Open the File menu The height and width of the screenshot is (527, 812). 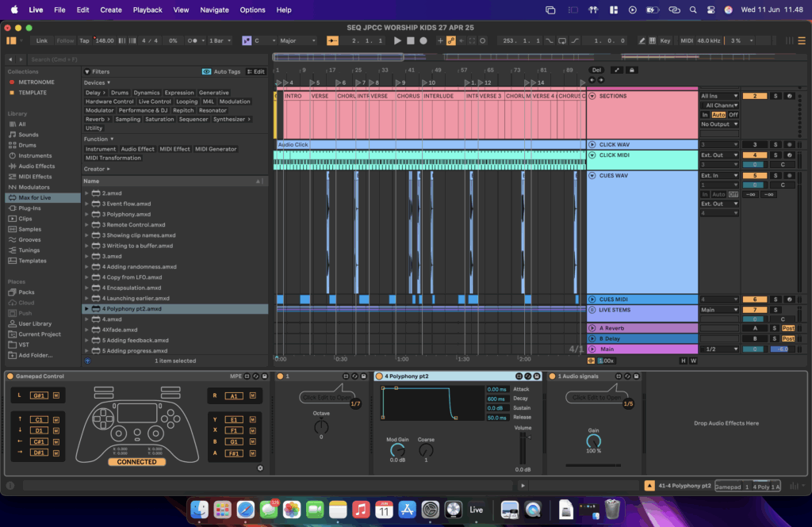coord(59,10)
